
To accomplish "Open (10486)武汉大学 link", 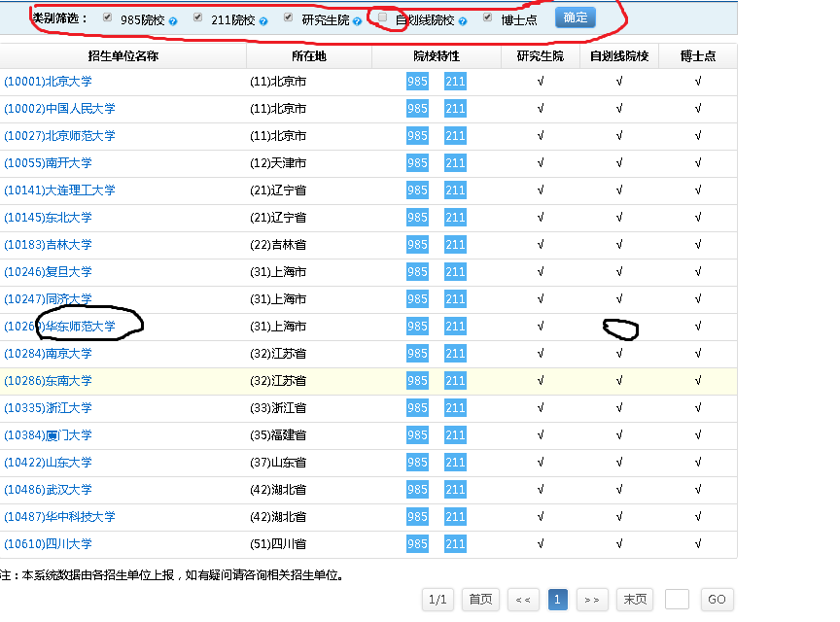I will tap(48, 490).
